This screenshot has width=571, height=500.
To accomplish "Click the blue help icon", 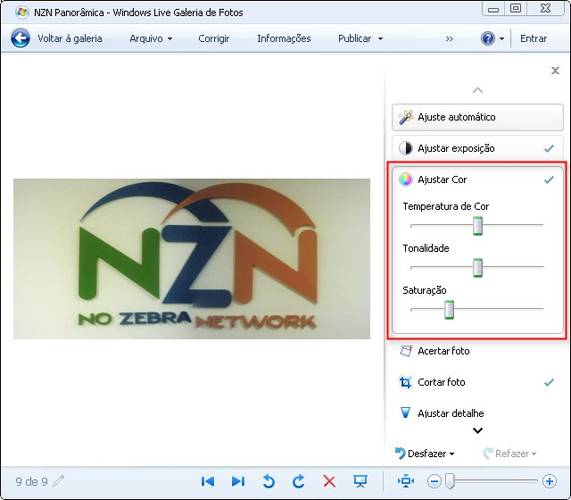I will pyautogui.click(x=488, y=38).
